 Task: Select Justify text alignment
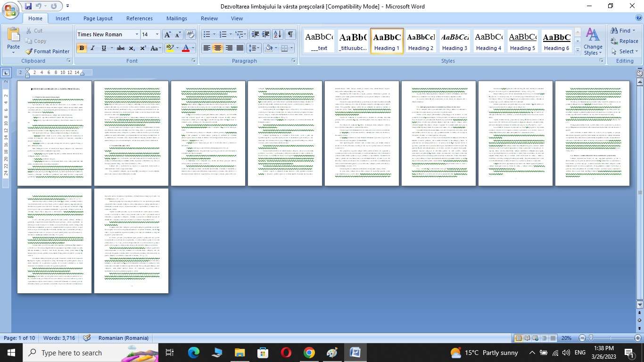[240, 48]
